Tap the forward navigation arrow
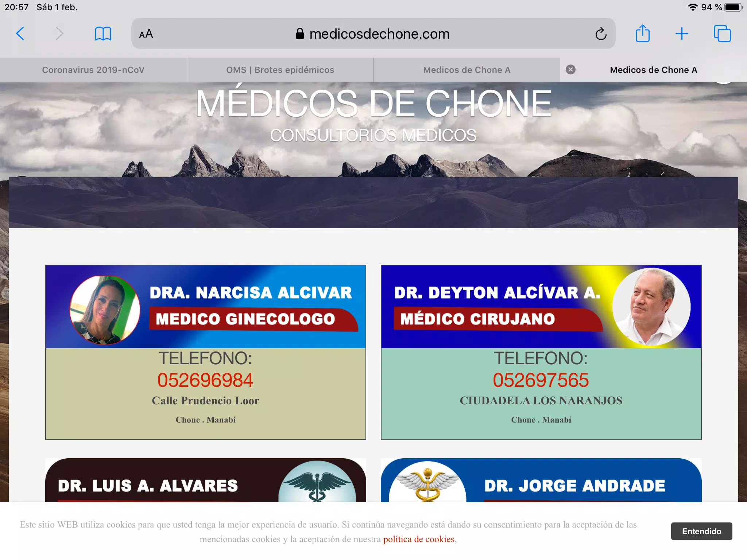 click(59, 34)
